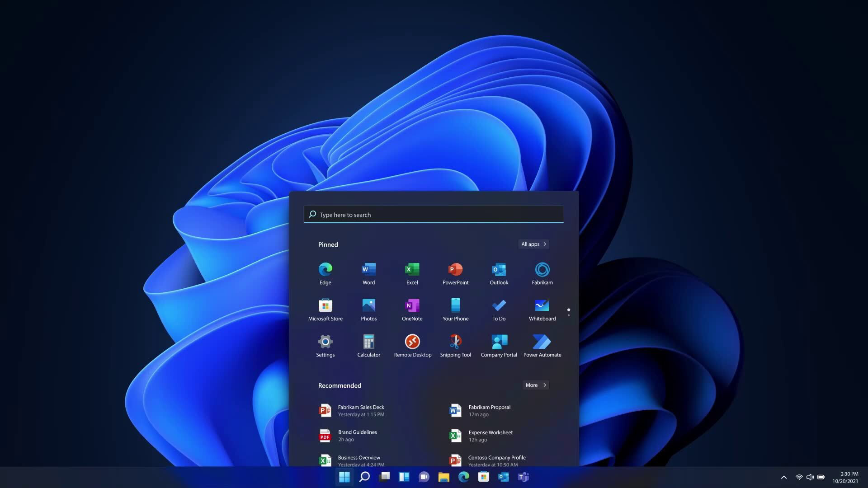The height and width of the screenshot is (488, 868).
Task: Open Microsoft Edge browser
Action: [x=325, y=269]
